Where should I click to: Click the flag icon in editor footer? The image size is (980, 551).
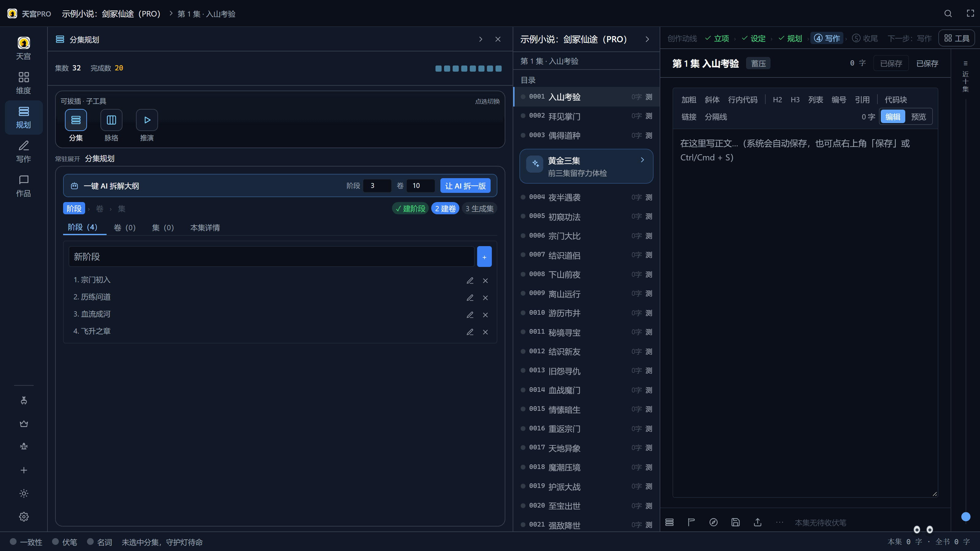point(691,523)
